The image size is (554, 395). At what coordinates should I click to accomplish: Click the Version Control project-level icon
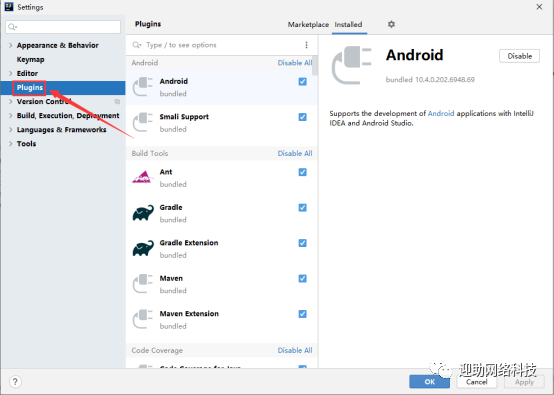[117, 102]
